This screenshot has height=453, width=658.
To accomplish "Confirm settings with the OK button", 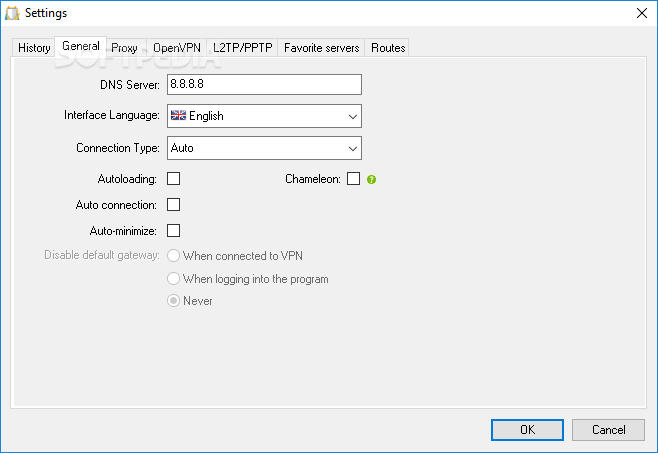I will tap(527, 430).
